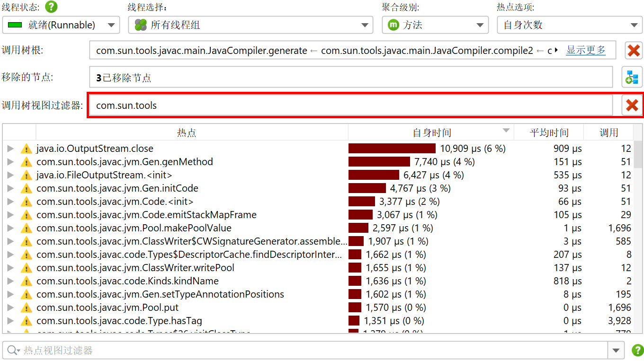Expand the Gen.genMethod row
644x361 pixels.
[10, 162]
